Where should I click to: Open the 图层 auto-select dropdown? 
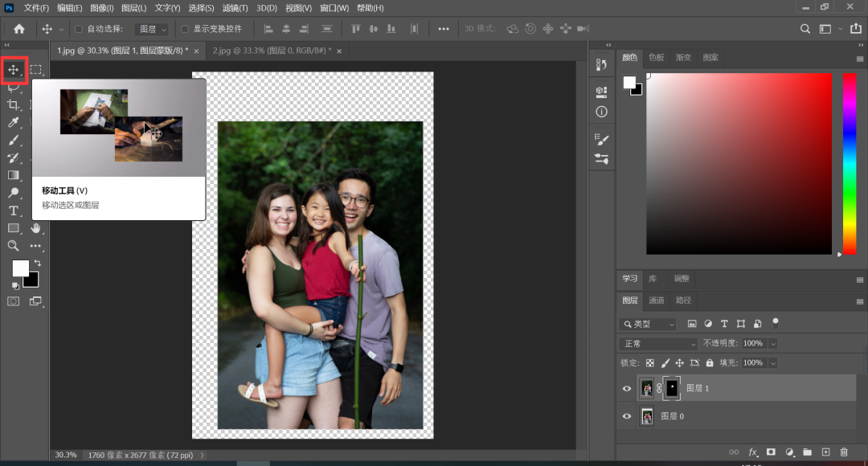coord(152,29)
